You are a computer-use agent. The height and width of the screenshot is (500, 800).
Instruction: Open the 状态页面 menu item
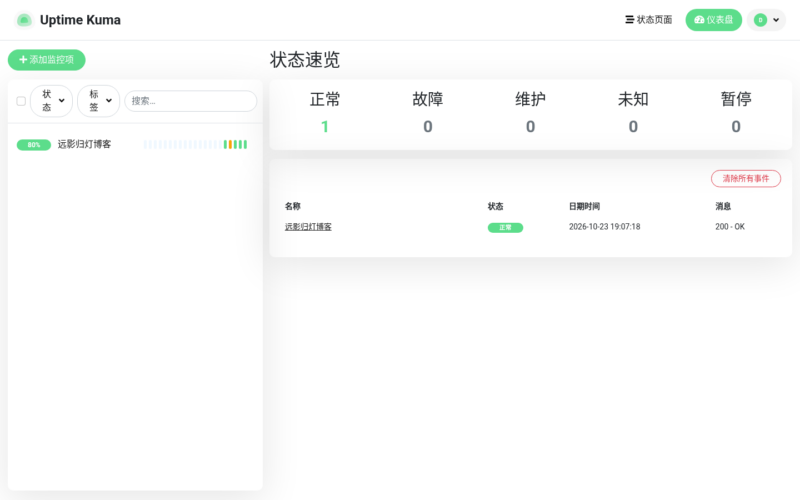pos(648,20)
